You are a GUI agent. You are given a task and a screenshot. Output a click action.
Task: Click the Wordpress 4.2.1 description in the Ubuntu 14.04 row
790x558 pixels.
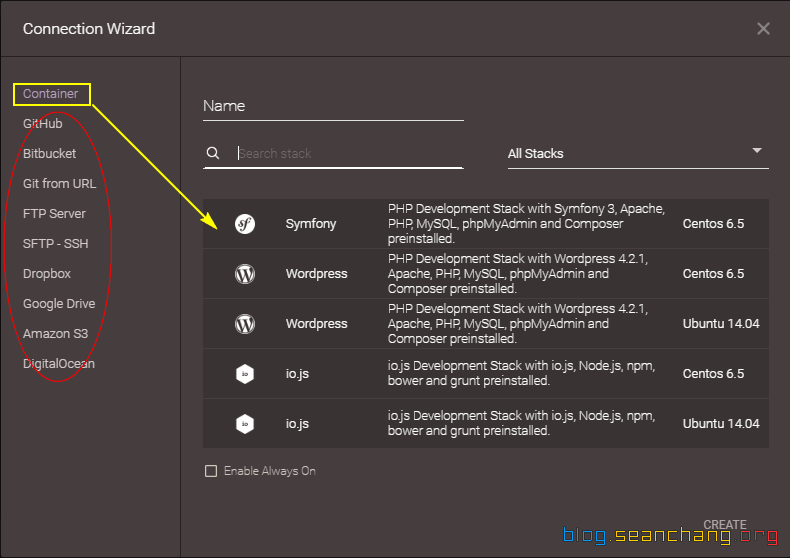[518, 323]
